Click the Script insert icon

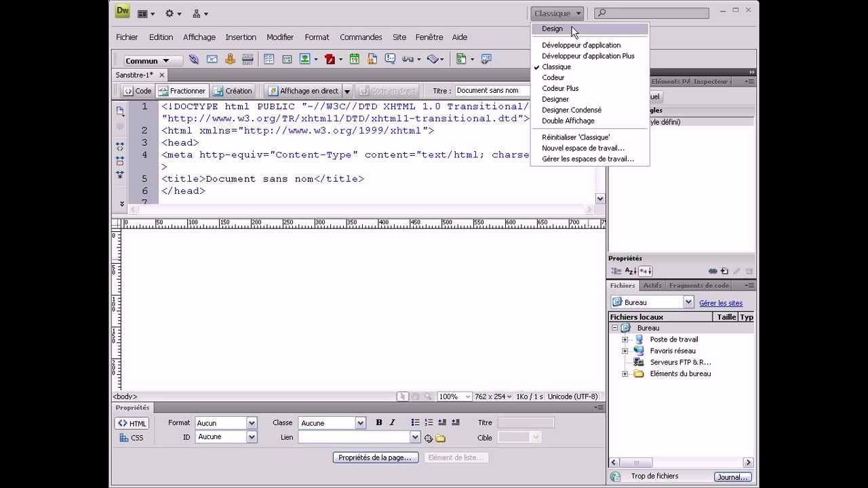pos(434,60)
